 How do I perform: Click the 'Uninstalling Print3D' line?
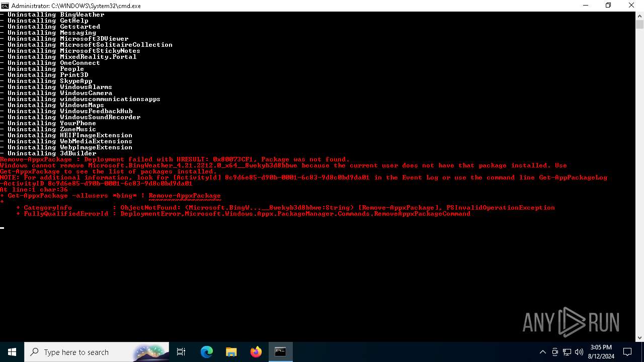coord(44,75)
